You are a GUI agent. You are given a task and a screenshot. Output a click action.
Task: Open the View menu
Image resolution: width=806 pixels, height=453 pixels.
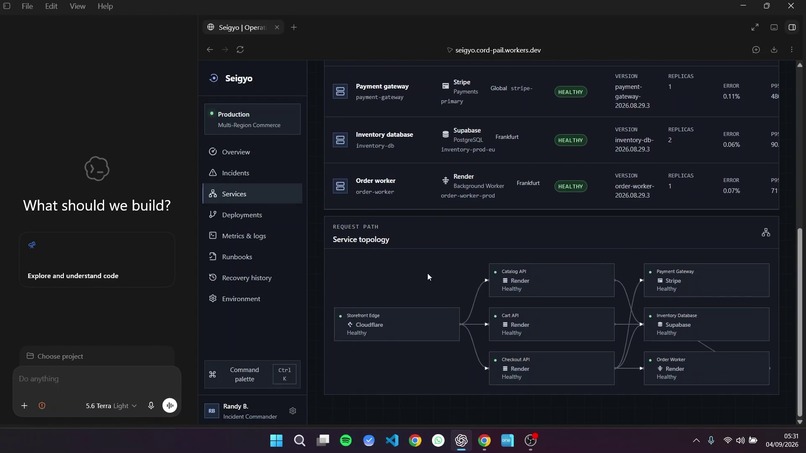coord(77,6)
